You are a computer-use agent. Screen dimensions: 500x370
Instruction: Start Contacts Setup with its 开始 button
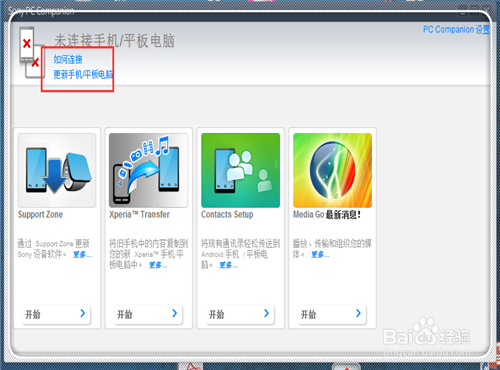240,314
